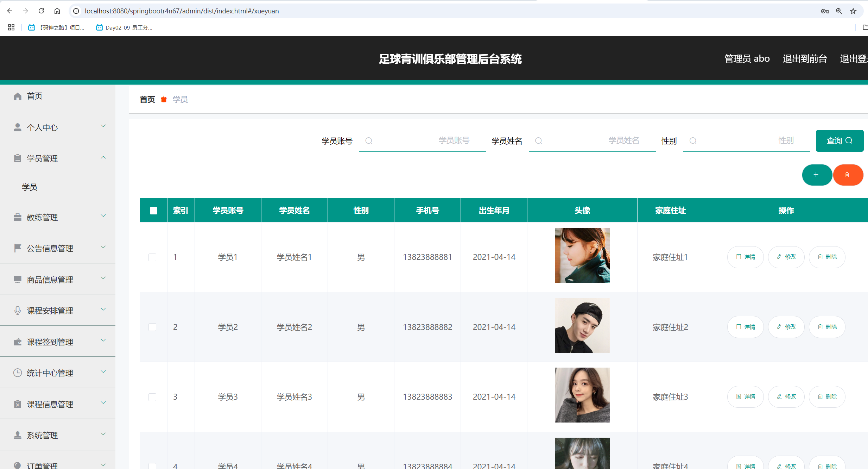This screenshot has height=469, width=868.
Task: Click the clipboard icon for 学员管理
Action: (x=17, y=158)
